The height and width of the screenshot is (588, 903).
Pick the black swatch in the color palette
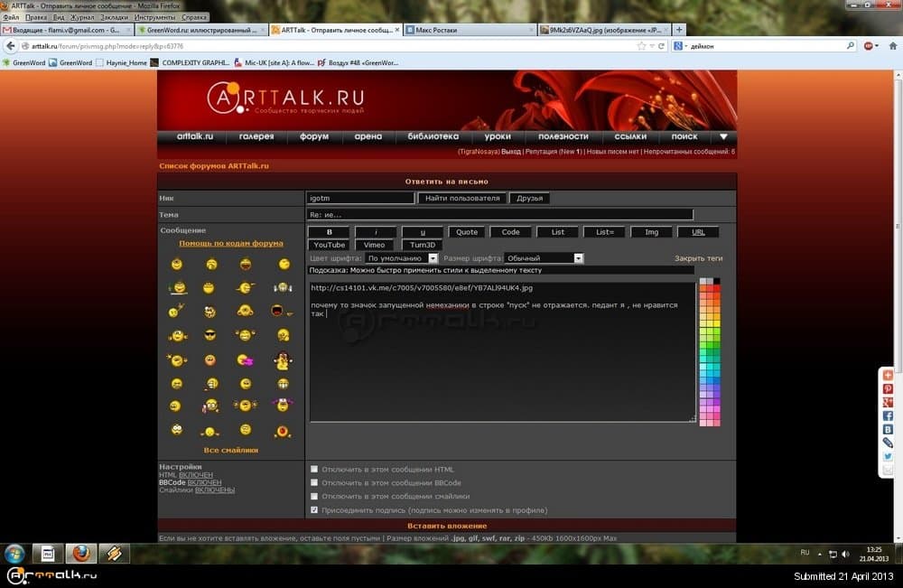coord(717,281)
